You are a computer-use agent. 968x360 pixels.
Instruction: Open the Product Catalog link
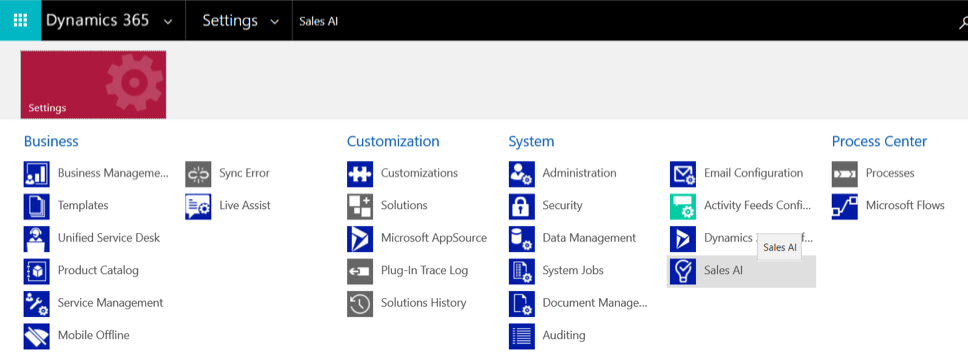point(98,270)
